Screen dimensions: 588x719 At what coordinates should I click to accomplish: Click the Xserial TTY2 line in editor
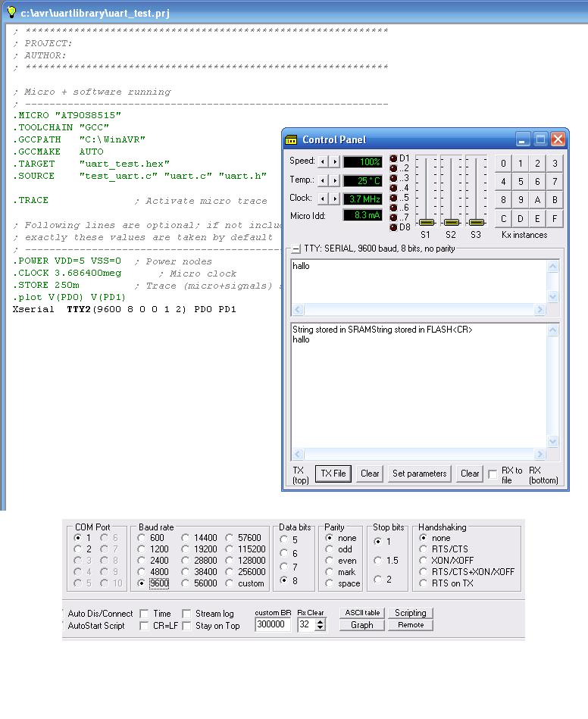pos(124,310)
